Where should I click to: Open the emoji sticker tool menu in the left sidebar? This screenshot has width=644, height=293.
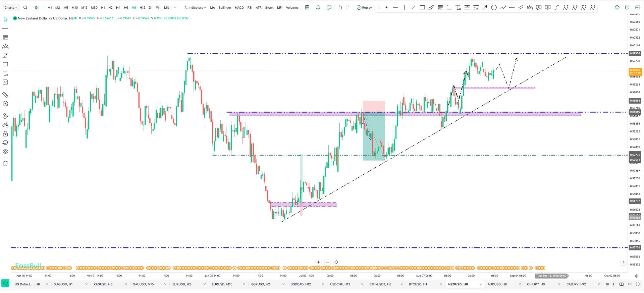point(5,82)
